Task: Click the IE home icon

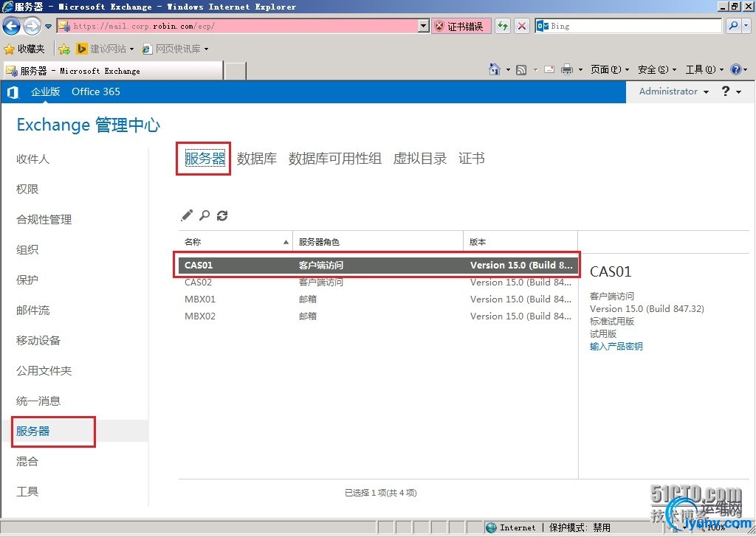Action: (494, 70)
